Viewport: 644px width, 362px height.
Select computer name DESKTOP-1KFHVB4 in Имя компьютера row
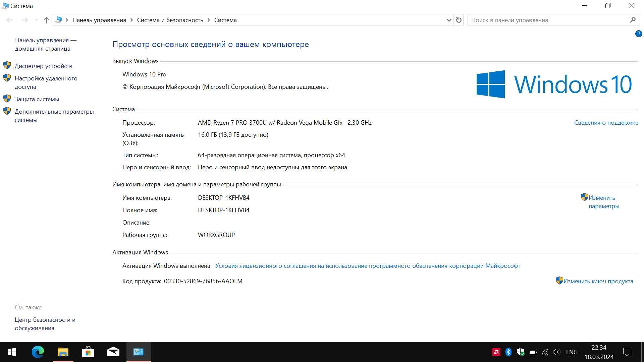point(224,198)
